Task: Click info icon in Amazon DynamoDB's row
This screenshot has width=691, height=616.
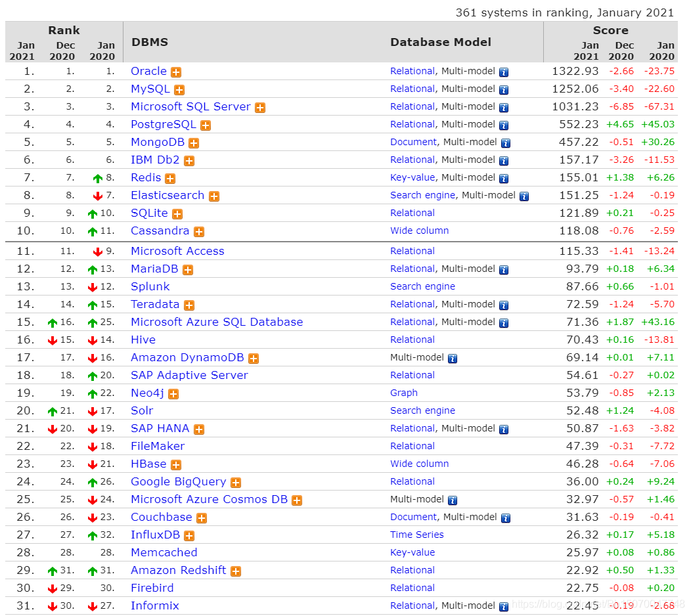Action: [x=453, y=359]
